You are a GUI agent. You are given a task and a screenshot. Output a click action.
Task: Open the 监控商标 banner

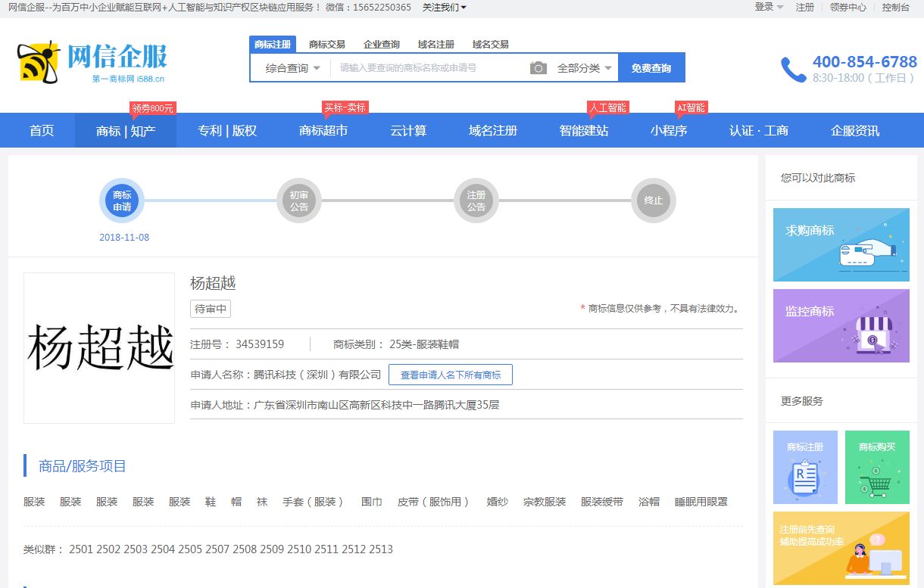click(841, 326)
